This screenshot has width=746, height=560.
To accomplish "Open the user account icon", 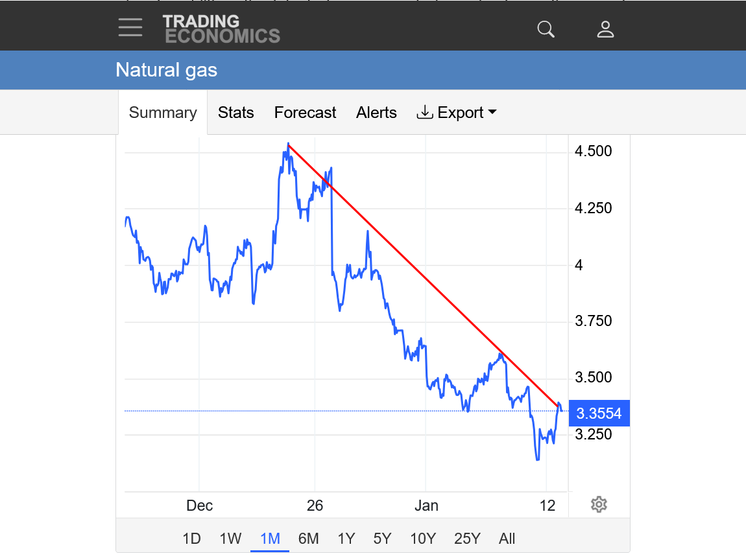I will (605, 29).
